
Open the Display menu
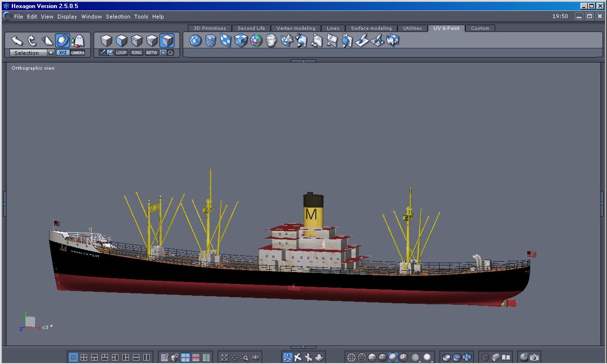[67, 17]
